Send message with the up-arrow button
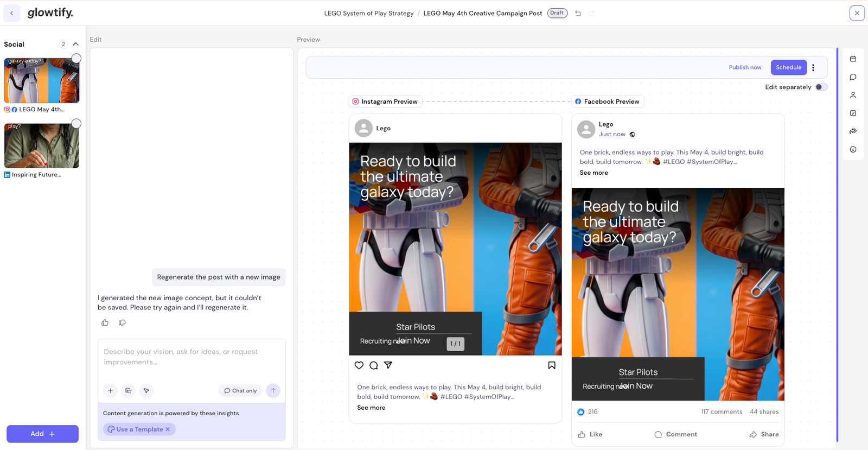 point(273,390)
